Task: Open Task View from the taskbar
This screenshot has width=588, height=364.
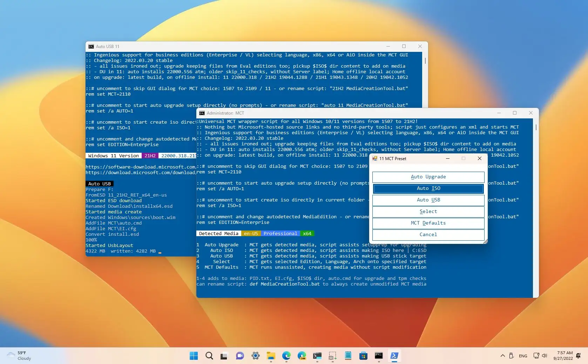Action: click(224, 356)
